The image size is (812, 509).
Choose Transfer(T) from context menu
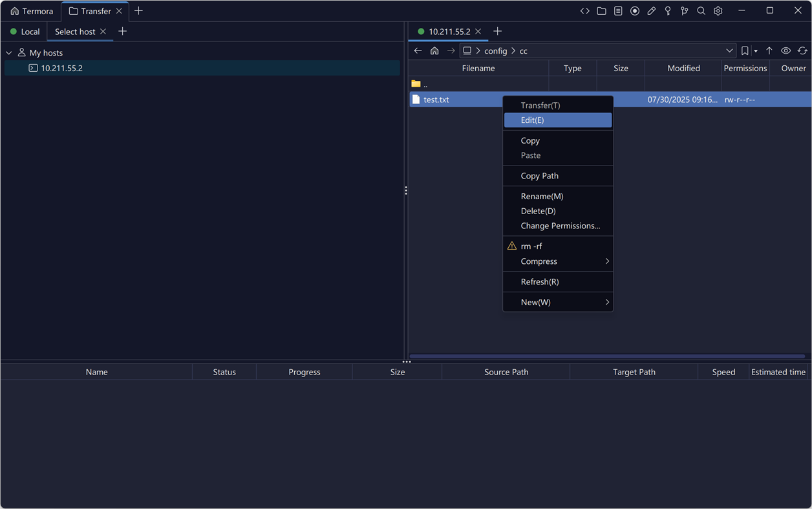558,105
